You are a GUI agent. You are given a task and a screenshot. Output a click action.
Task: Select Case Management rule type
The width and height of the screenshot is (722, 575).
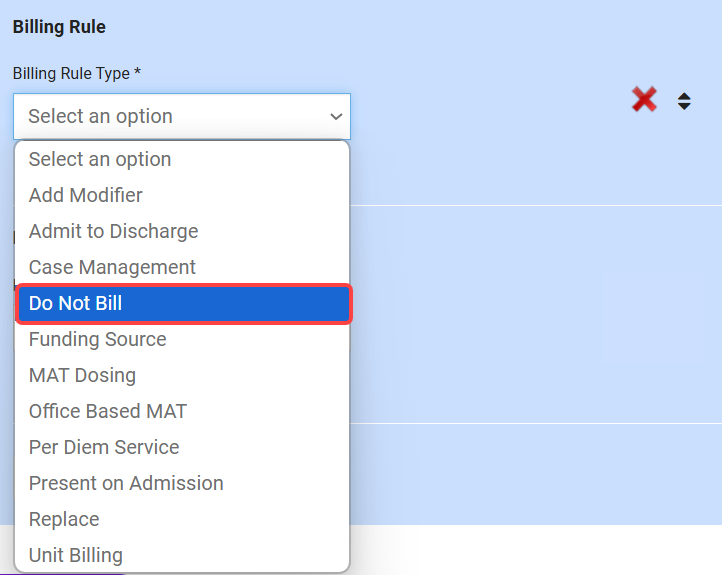112,267
